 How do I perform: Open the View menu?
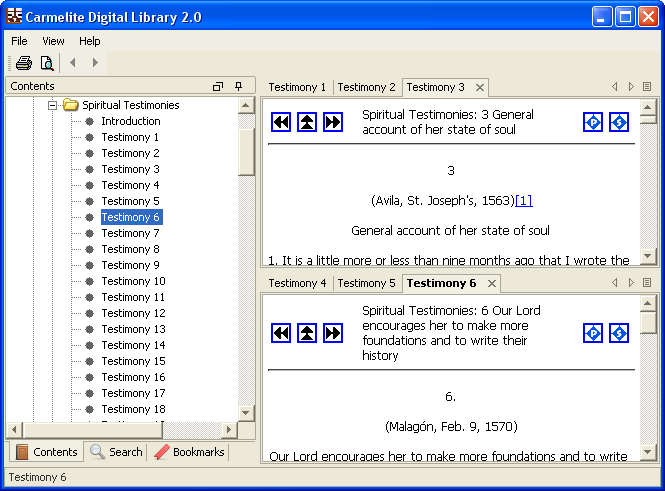53,41
